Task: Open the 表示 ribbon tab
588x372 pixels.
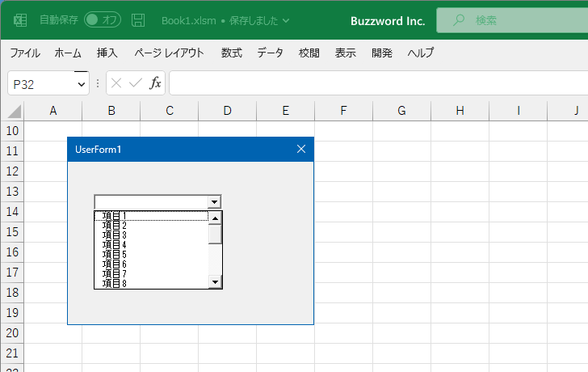Action: pos(346,53)
